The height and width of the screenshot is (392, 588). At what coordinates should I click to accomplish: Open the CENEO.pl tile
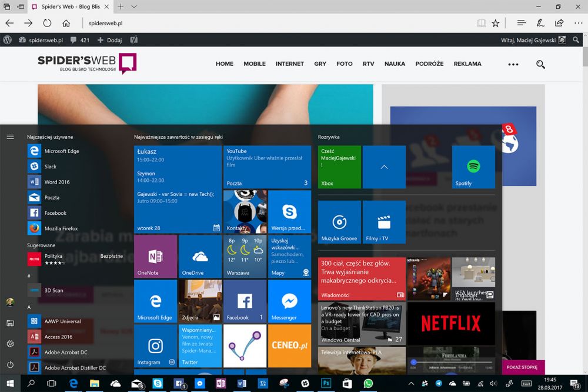pyautogui.click(x=289, y=346)
